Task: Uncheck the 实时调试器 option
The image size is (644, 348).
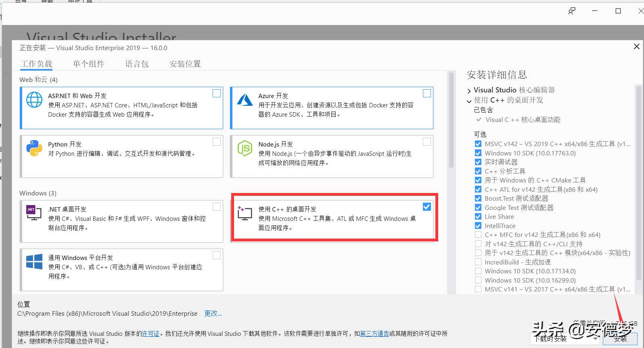Action: (478, 162)
